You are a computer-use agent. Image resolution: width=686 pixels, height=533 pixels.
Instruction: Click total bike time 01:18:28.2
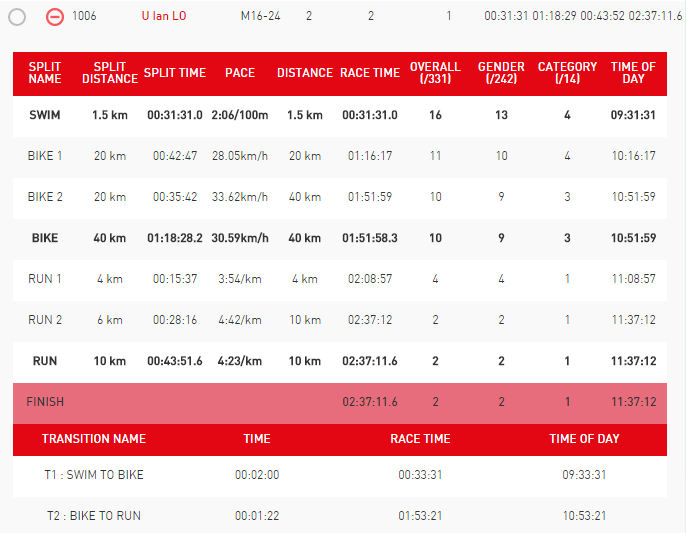click(175, 238)
